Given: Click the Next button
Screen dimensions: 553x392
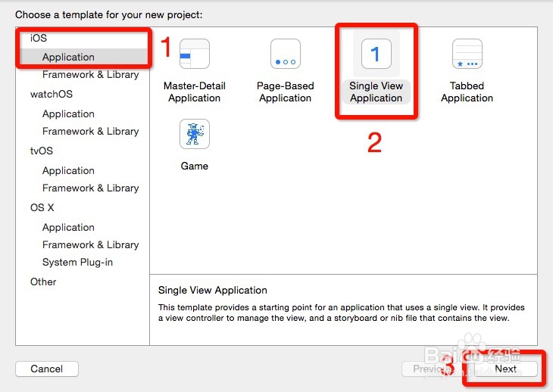Looking at the screenshot, I should point(505,369).
